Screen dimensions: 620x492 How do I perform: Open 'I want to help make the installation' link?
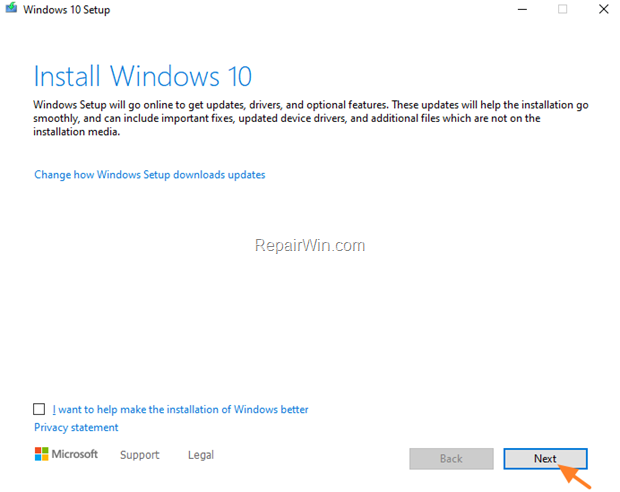(x=180, y=409)
